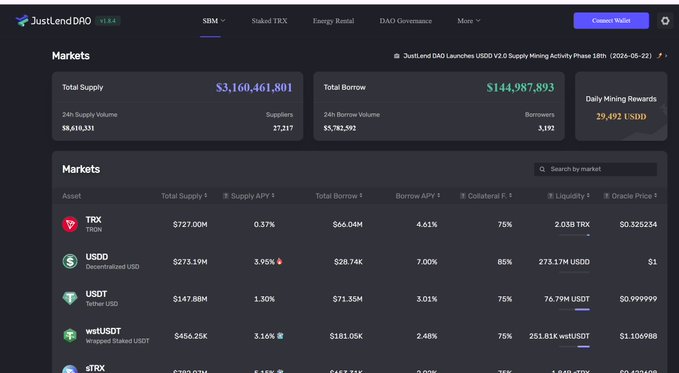Open the DAO Governance tab
679x373 pixels.
[x=406, y=21]
